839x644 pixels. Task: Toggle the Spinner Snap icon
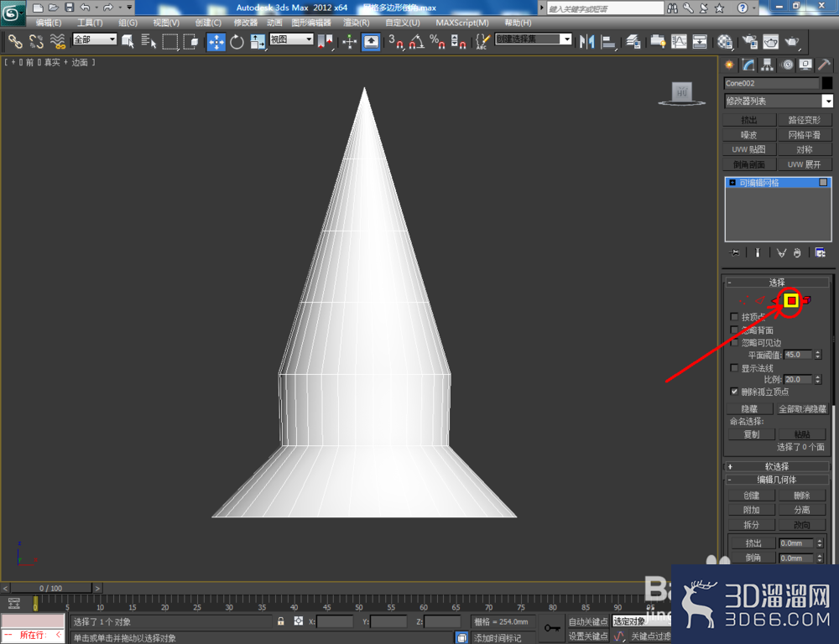[x=458, y=42]
